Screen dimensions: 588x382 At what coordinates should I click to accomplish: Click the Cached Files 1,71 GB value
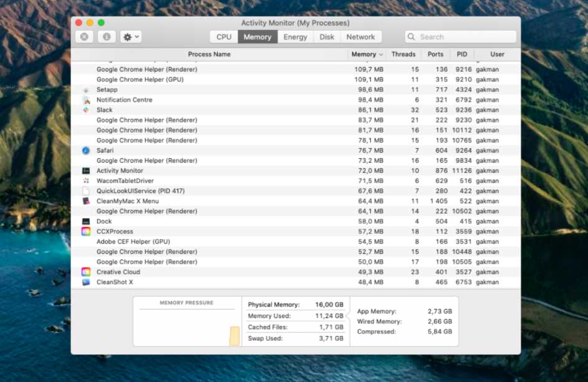tap(331, 327)
